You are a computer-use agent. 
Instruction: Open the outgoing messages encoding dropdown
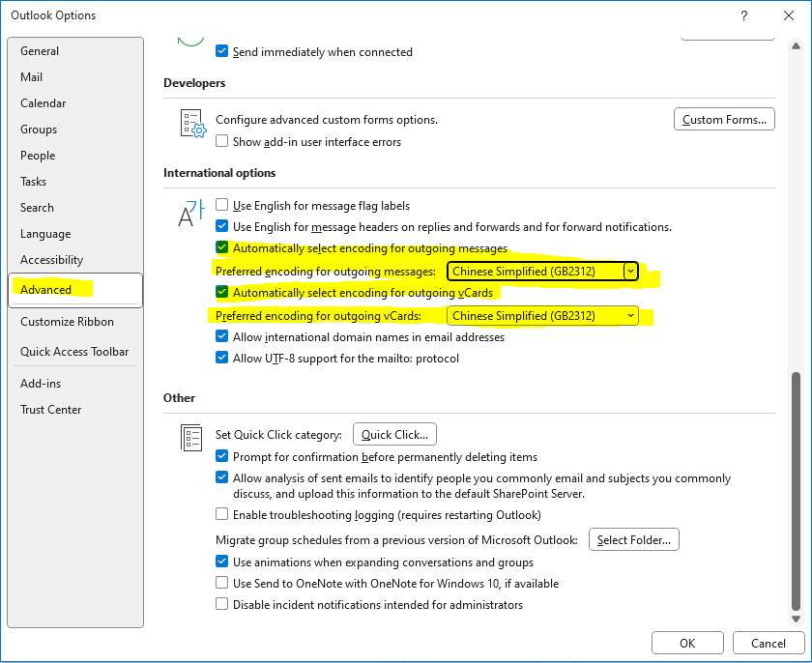(630, 272)
